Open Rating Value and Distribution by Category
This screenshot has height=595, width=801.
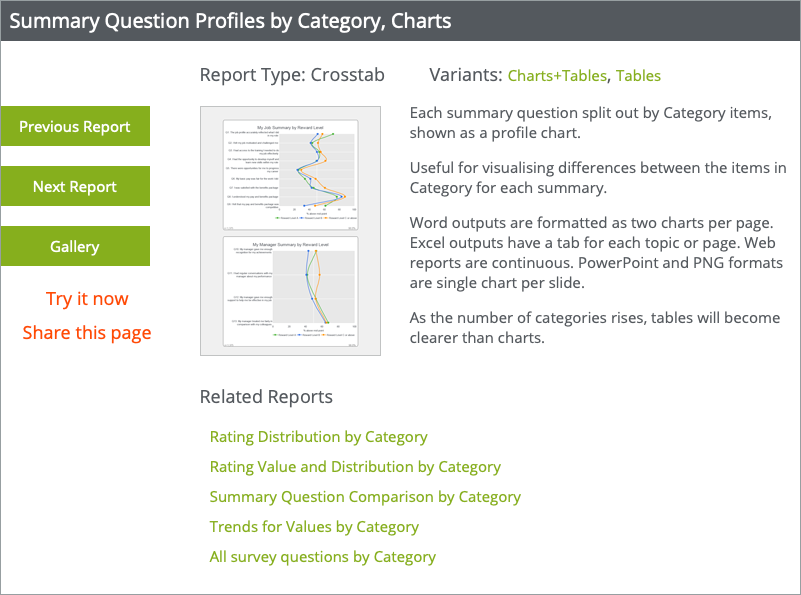[x=355, y=467]
